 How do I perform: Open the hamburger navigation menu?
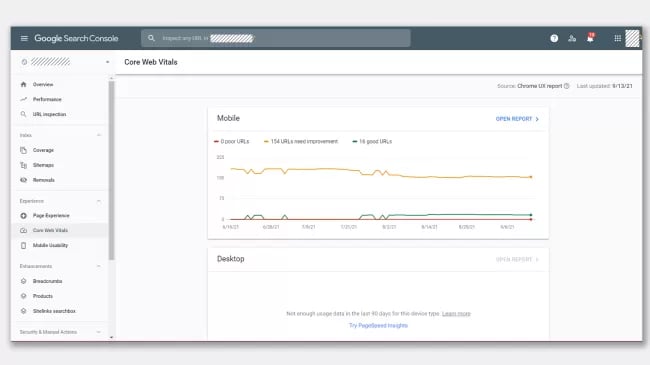(24, 38)
